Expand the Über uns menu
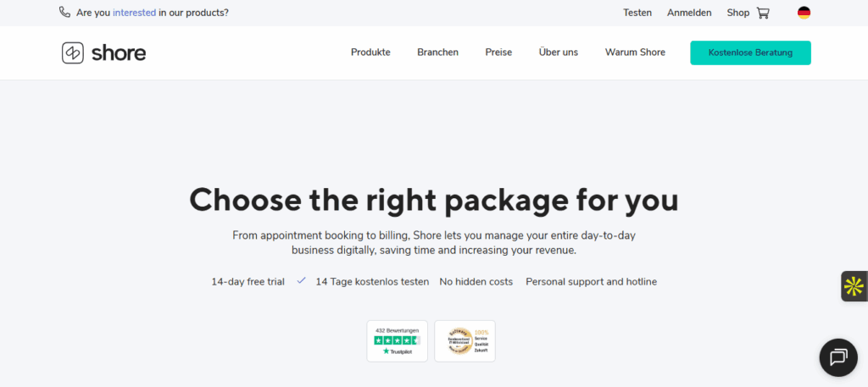The width and height of the screenshot is (868, 387). pos(558,53)
